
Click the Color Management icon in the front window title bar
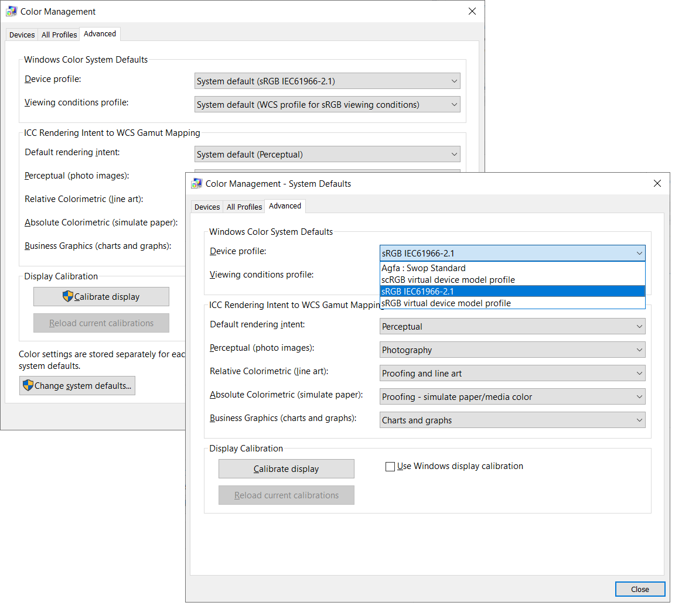point(196,183)
